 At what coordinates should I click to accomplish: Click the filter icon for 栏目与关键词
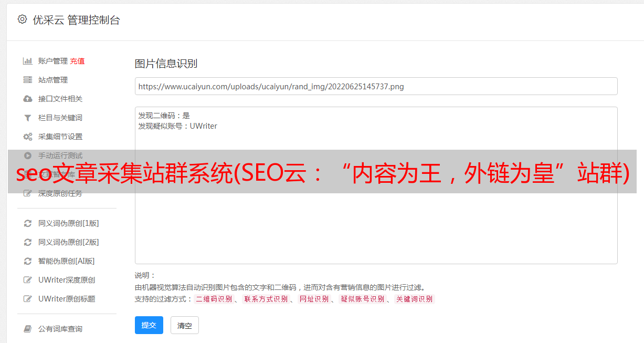point(28,118)
